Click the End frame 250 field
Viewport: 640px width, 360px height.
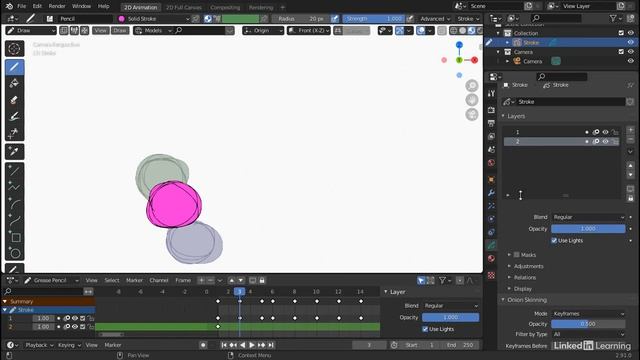[461, 345]
